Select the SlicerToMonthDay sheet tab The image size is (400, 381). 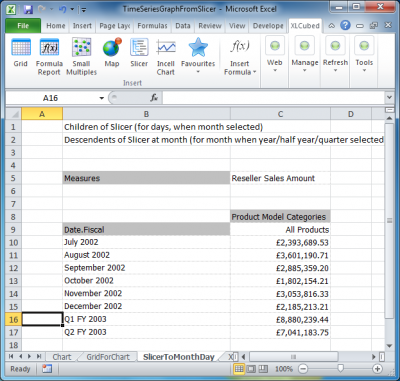tap(178, 357)
